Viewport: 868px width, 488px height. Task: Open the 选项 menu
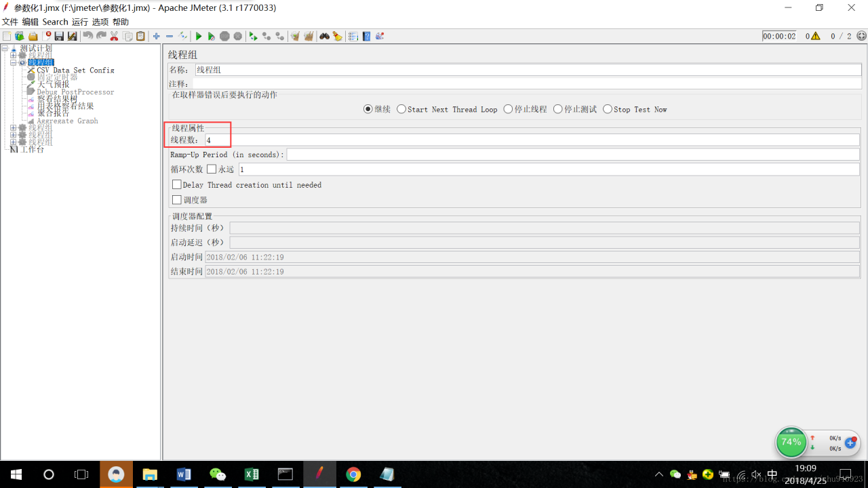coord(100,22)
